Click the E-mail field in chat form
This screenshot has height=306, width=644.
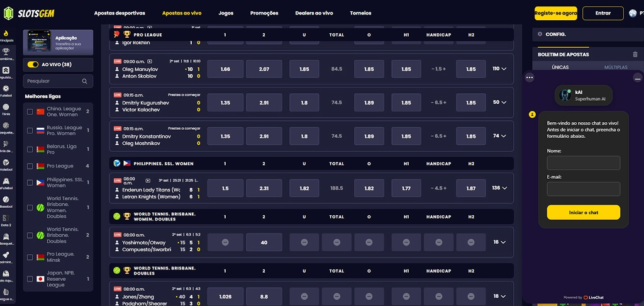[583, 189]
